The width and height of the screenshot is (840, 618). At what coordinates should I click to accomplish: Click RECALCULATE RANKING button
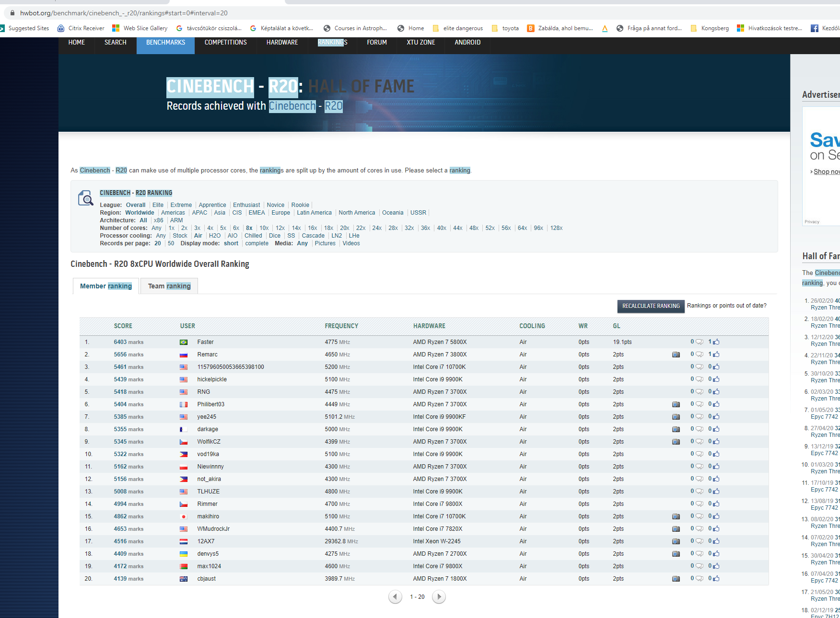click(x=651, y=306)
